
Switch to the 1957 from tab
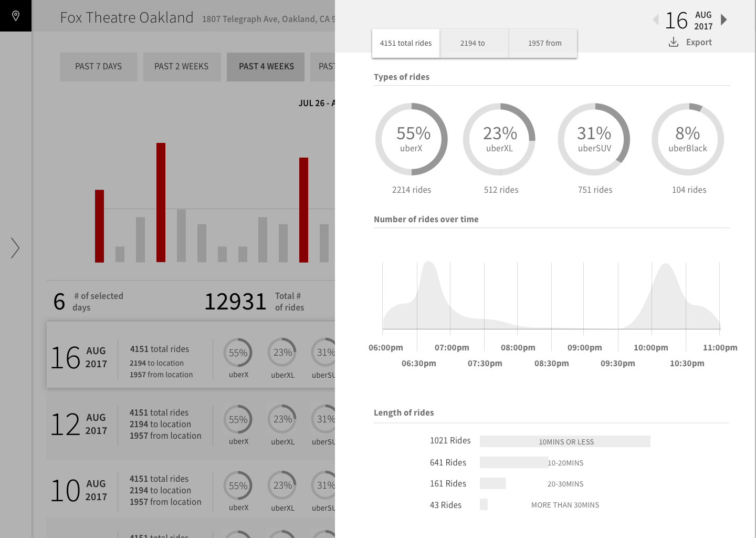(543, 43)
